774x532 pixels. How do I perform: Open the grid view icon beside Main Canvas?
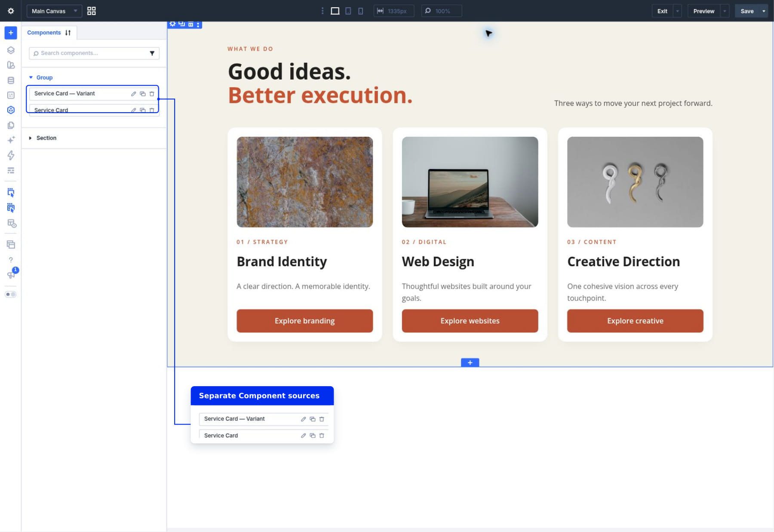pos(91,11)
